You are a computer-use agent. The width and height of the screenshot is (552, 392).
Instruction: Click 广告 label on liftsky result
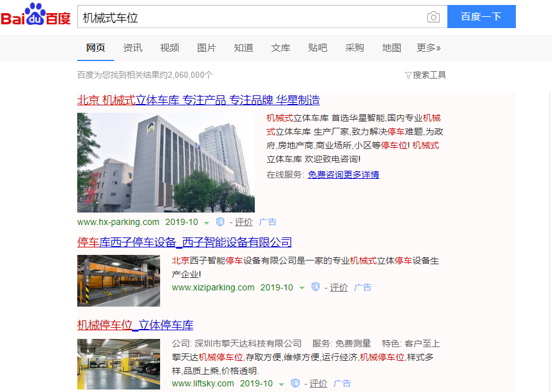coord(342,383)
